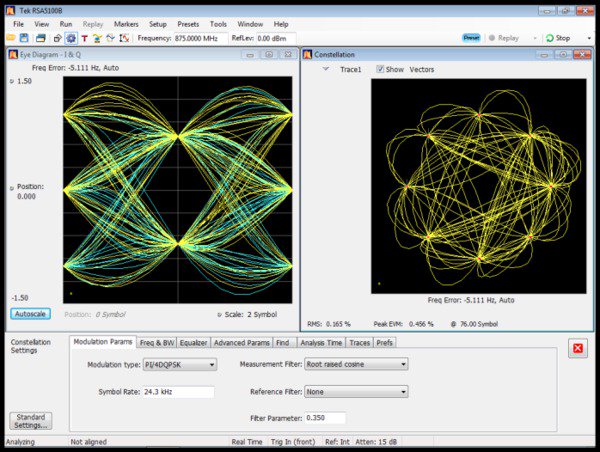Click the Symbol Rate input field
Viewport: 600px width, 452px height.
(x=178, y=391)
